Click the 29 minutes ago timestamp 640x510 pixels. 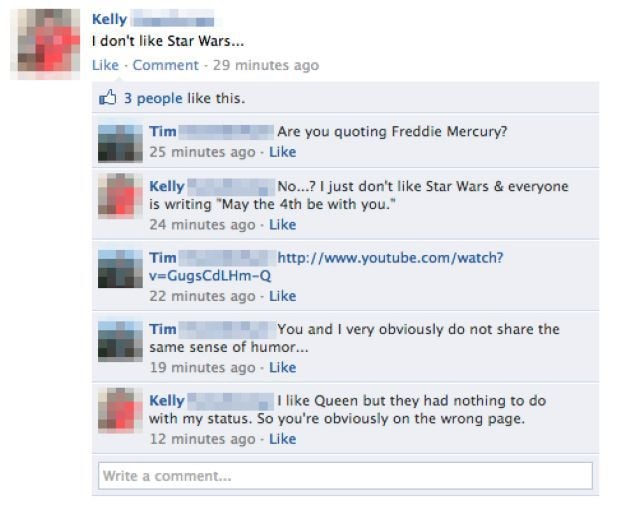coord(266,65)
